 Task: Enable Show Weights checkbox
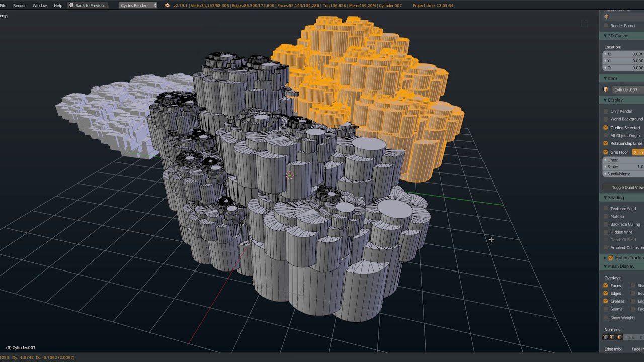click(x=606, y=318)
